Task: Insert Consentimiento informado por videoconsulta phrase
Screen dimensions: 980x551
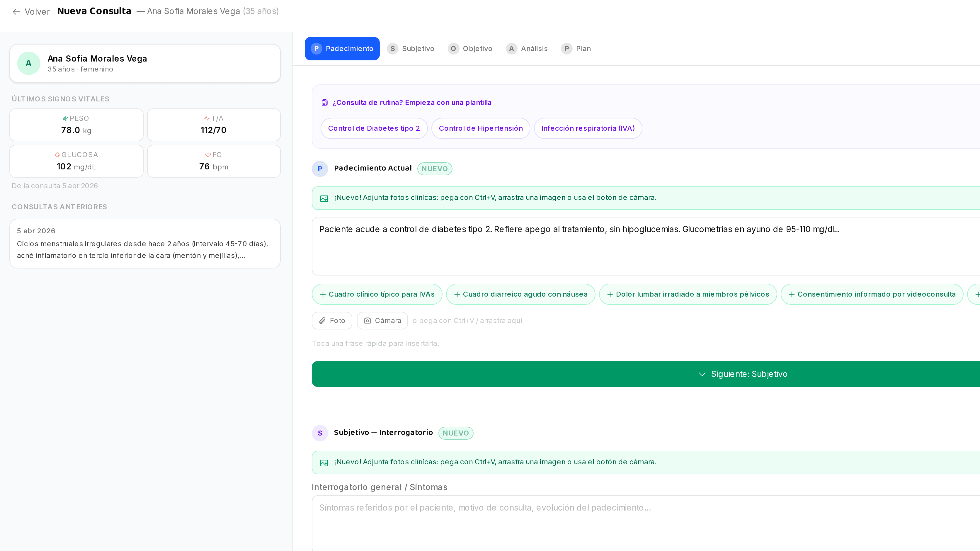Action: pos(872,295)
